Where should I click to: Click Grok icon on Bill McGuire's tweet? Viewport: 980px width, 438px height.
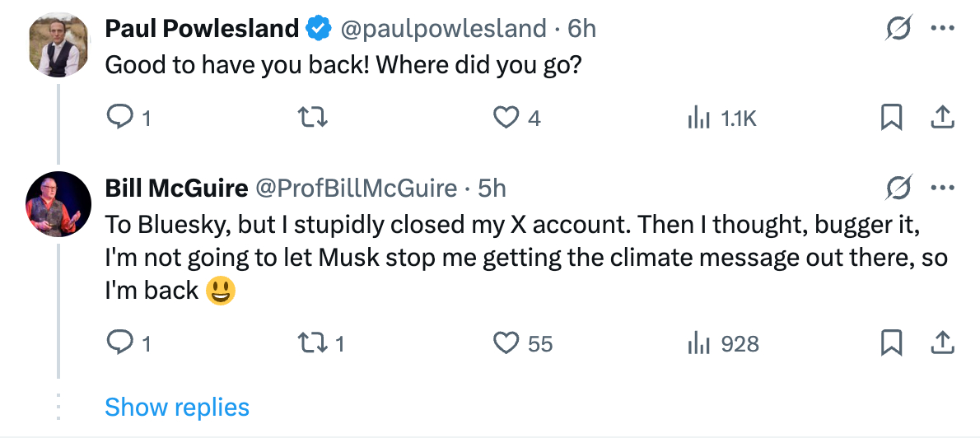coord(899,189)
